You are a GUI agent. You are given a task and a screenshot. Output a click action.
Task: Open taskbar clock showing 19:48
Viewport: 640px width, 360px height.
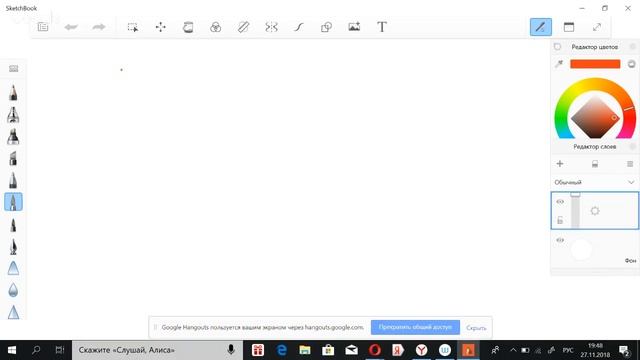(595, 350)
